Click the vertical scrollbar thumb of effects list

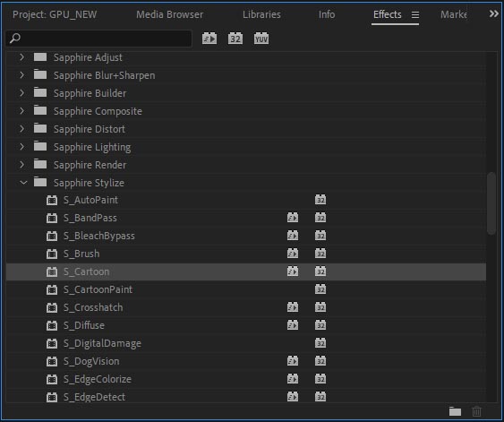click(x=491, y=203)
